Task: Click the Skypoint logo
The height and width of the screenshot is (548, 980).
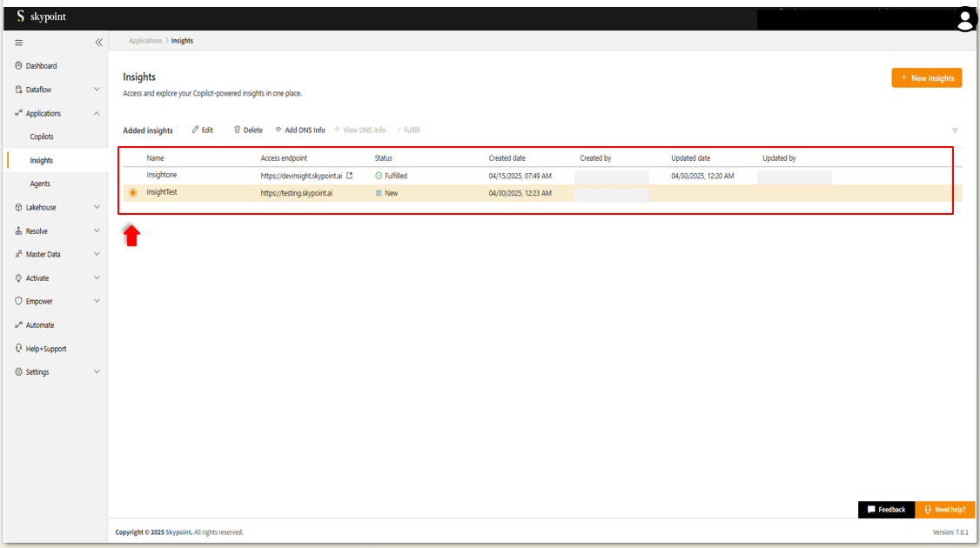Action: click(x=41, y=17)
